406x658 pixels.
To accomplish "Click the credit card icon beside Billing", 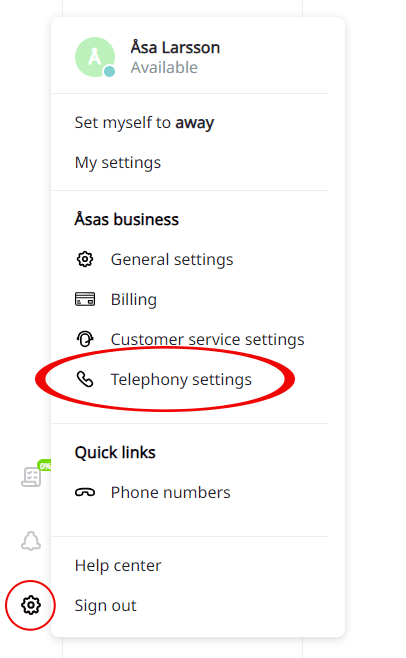I will coord(85,299).
